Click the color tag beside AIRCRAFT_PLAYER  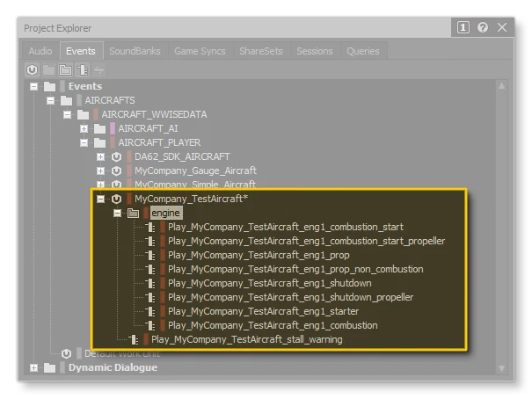113,142
